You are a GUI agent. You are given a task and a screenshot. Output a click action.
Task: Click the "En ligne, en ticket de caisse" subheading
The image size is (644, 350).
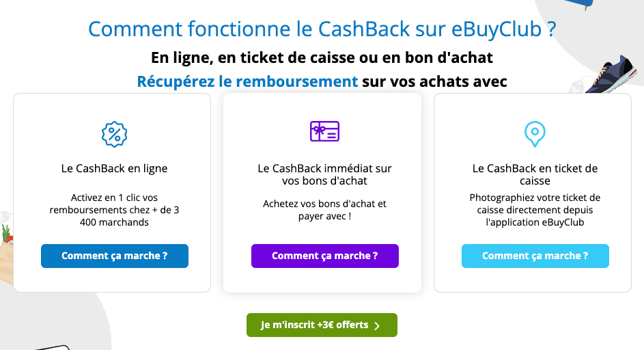click(x=322, y=57)
